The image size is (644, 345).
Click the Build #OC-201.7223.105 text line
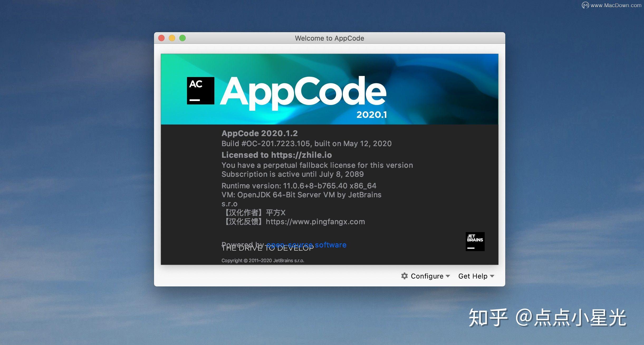(x=306, y=143)
